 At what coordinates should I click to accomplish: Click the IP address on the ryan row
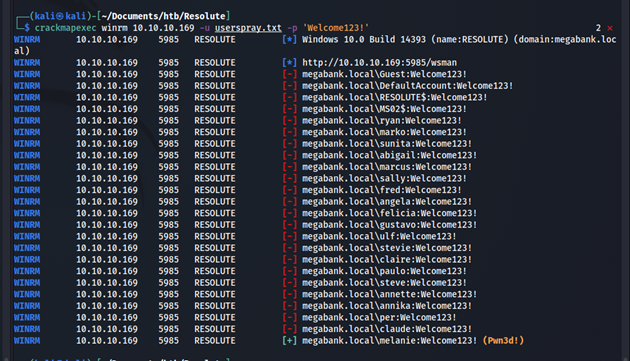[107, 121]
